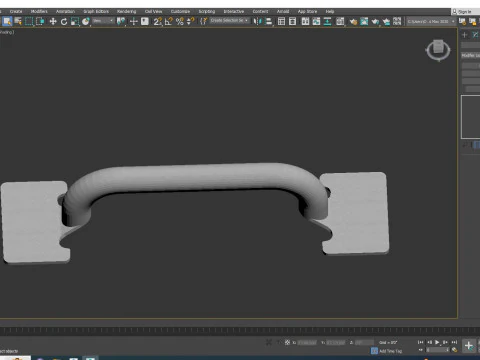Click the current frame number field

click(x=438, y=350)
